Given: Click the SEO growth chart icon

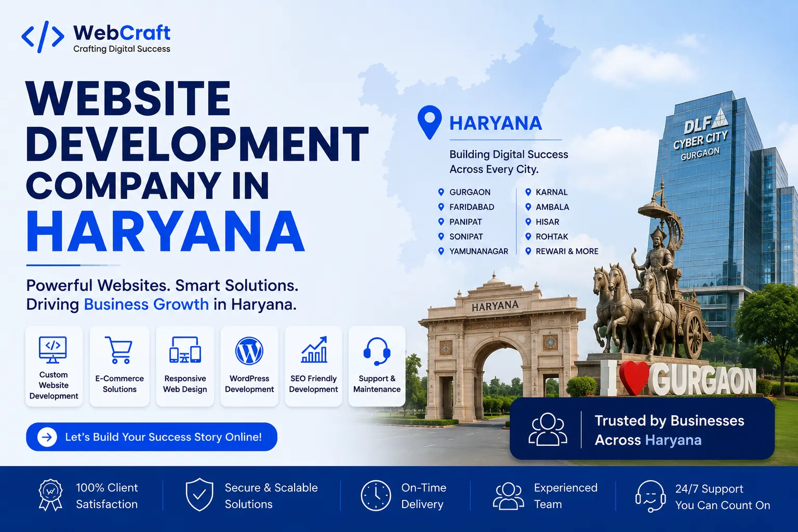Looking at the screenshot, I should (314, 350).
